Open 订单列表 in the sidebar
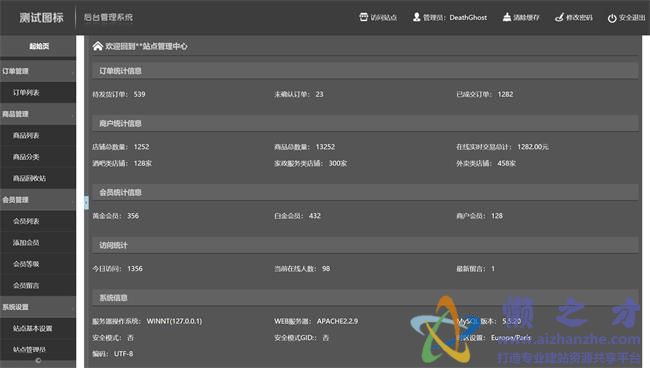The image size is (650, 368). pyautogui.click(x=38, y=92)
